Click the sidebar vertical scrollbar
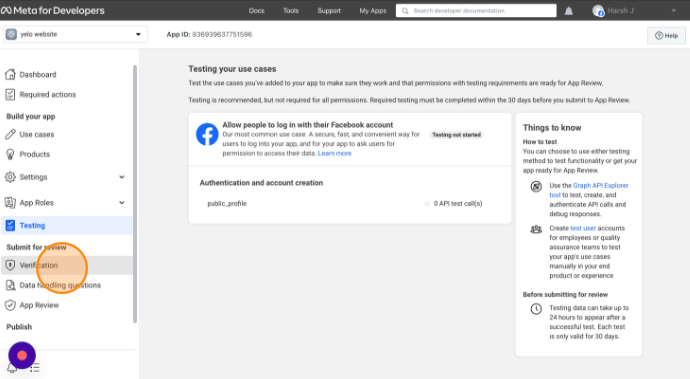 [135, 194]
